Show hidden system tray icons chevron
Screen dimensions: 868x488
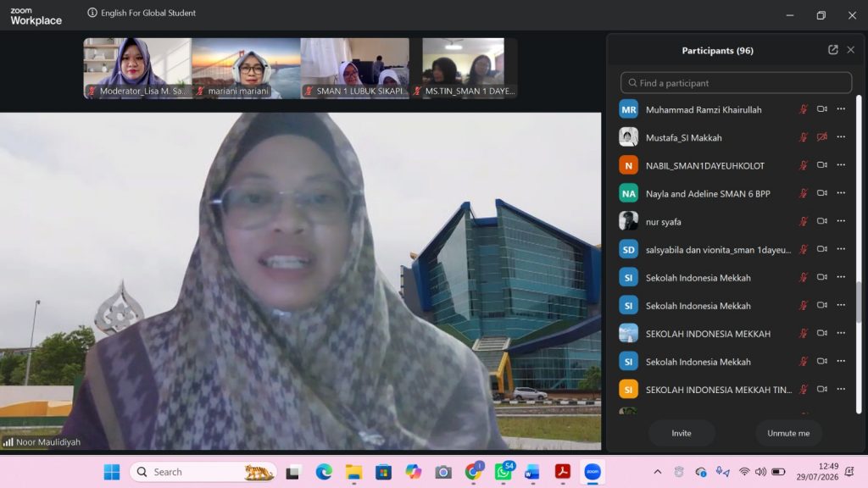tap(657, 472)
